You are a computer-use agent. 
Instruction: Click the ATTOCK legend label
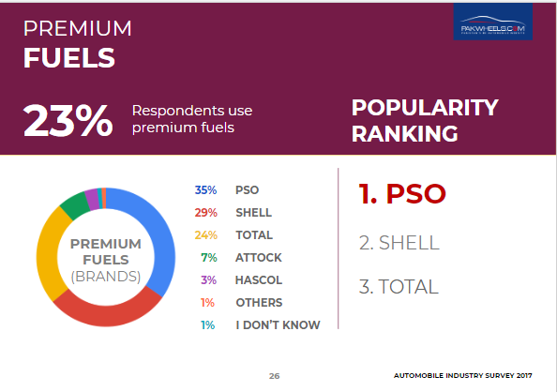click(259, 257)
